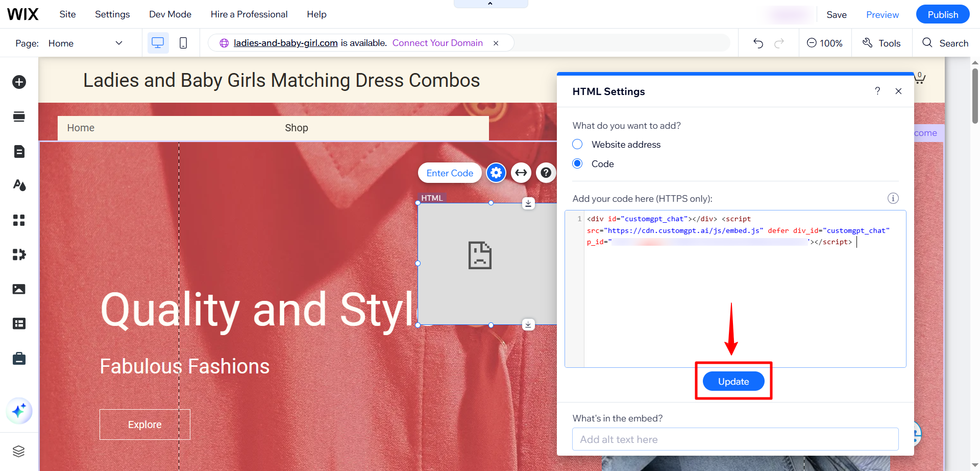Click the Undo arrow
Viewport: 980px width, 471px height.
tap(758, 43)
